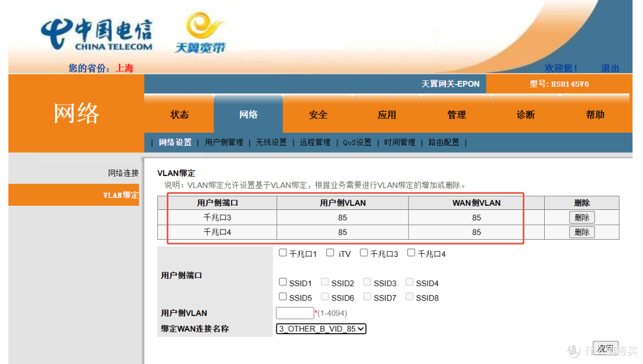Click the VLAN绑定 page heading
The image size is (643, 364).
pyautogui.click(x=176, y=173)
